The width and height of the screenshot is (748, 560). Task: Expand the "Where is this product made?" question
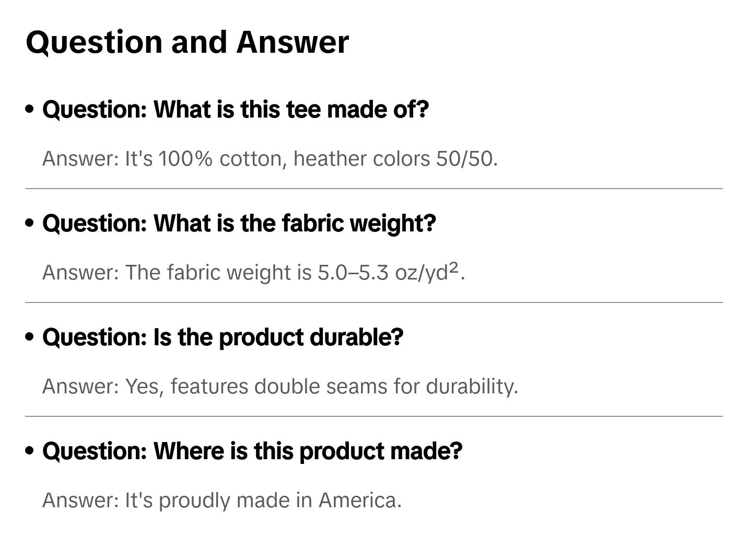(252, 451)
